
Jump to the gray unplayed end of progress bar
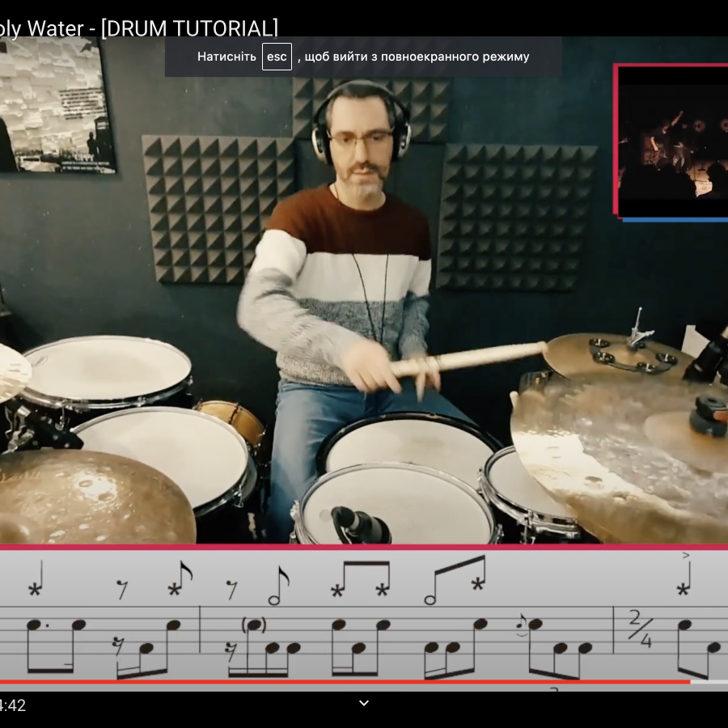coord(709,682)
